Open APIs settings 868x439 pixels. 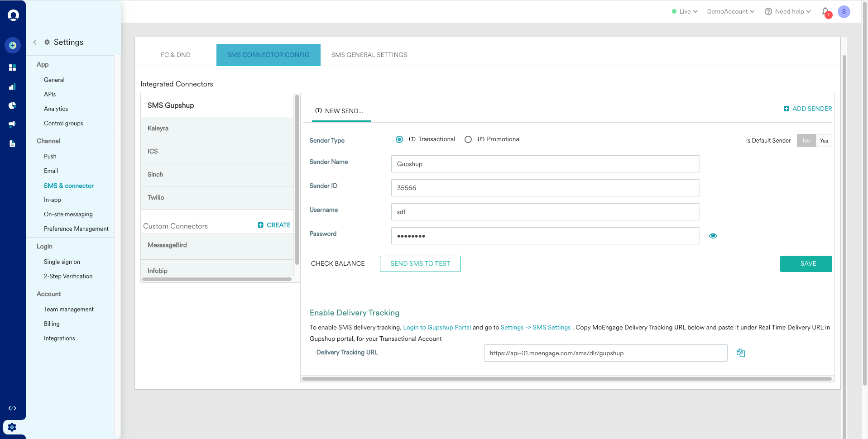[50, 94]
